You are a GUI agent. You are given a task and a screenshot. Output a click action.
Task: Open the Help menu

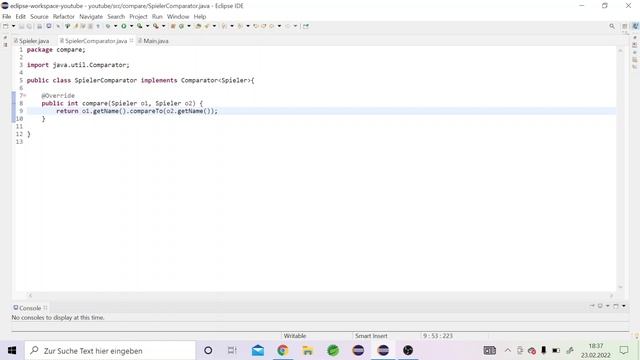coord(200,17)
